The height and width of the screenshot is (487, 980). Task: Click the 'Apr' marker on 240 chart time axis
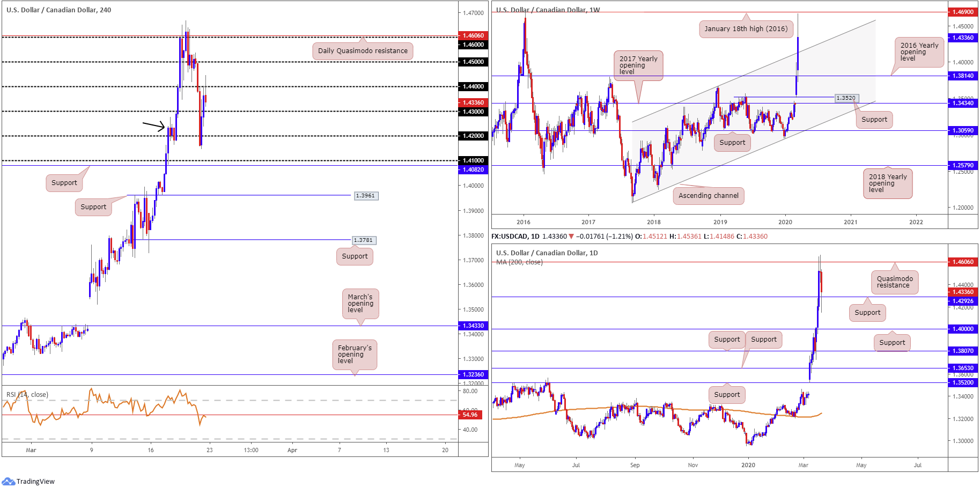point(292,450)
